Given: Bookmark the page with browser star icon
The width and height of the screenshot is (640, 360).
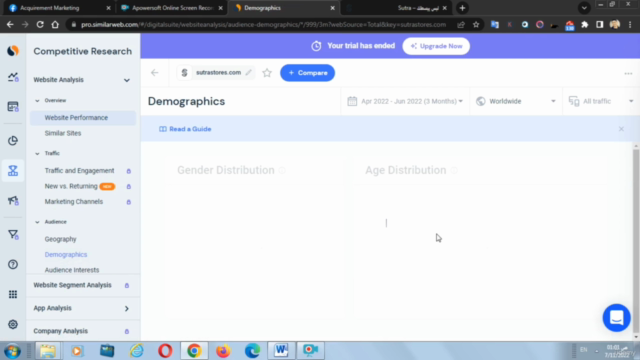Looking at the screenshot, I should [x=476, y=24].
